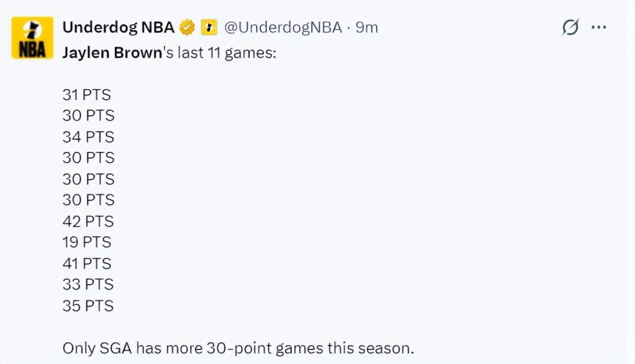Viewport: 635px width, 364px height.
Task: Click the 33 PTS line
Action: pos(88,284)
